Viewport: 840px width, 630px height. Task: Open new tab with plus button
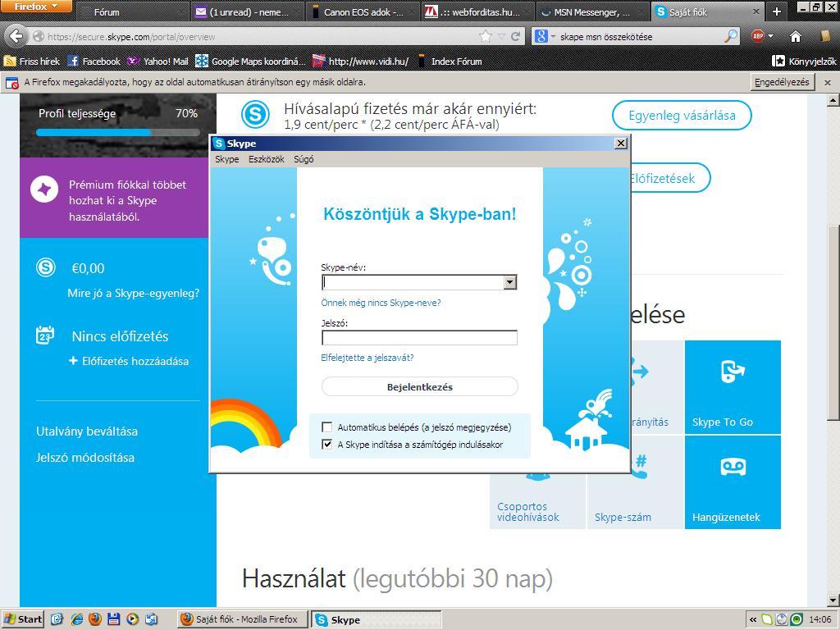point(777,11)
